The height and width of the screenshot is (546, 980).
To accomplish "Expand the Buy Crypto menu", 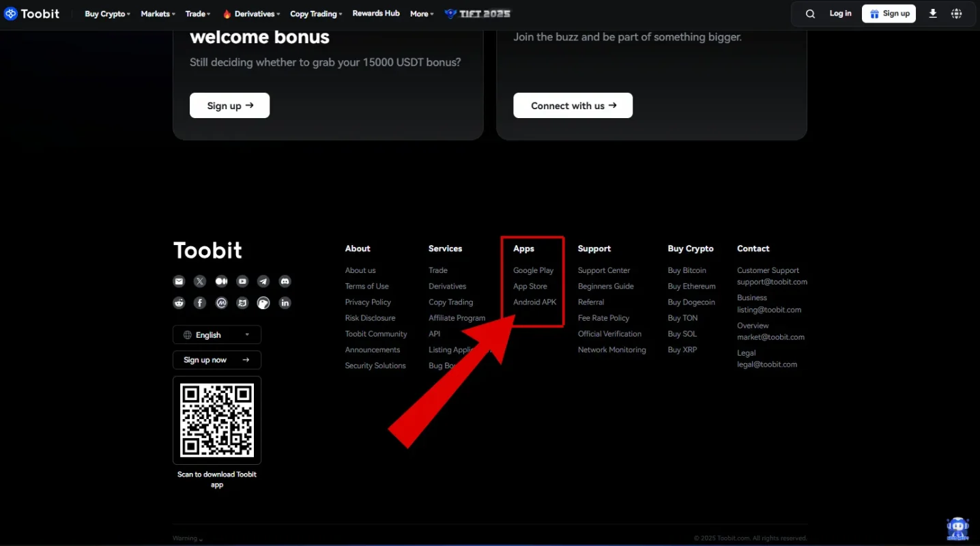I will click(x=107, y=14).
